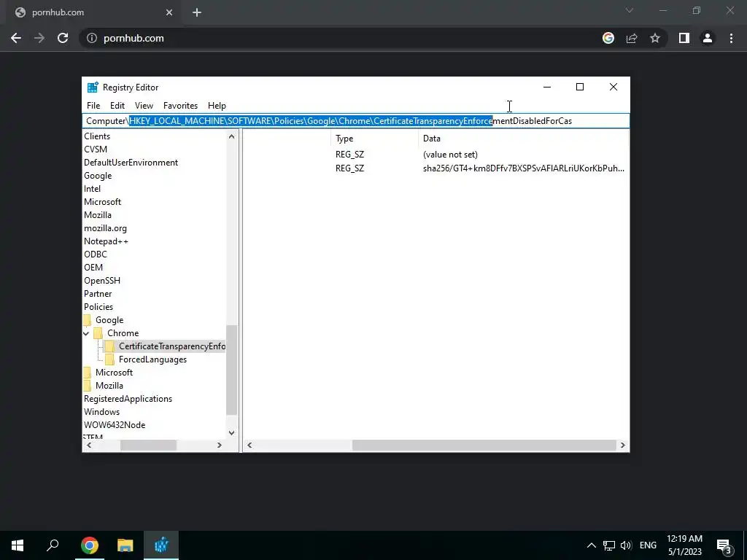Open Chrome profile menu
The height and width of the screenshot is (560, 747).
(x=708, y=38)
